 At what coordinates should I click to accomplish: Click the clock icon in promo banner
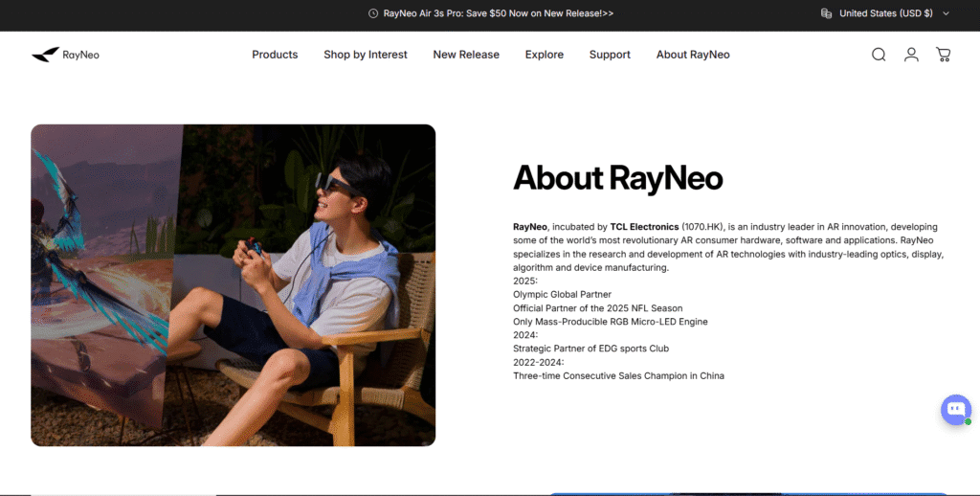(372, 13)
